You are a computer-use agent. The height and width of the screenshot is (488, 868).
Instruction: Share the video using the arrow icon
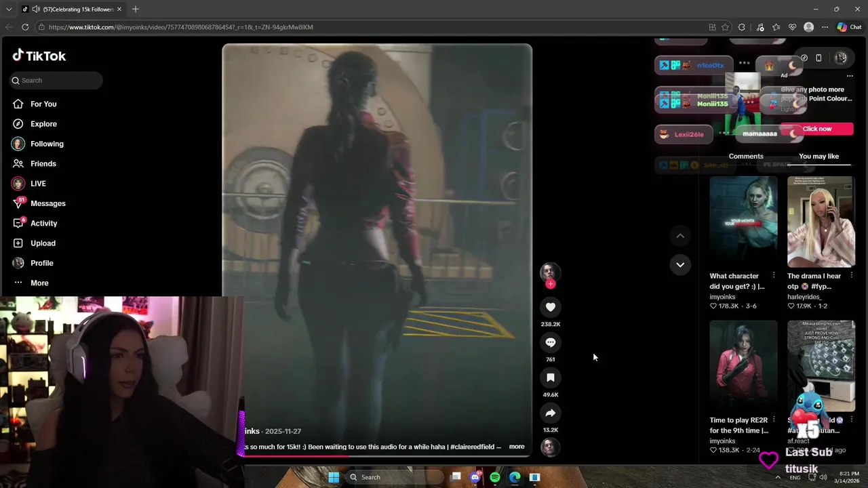pos(551,413)
